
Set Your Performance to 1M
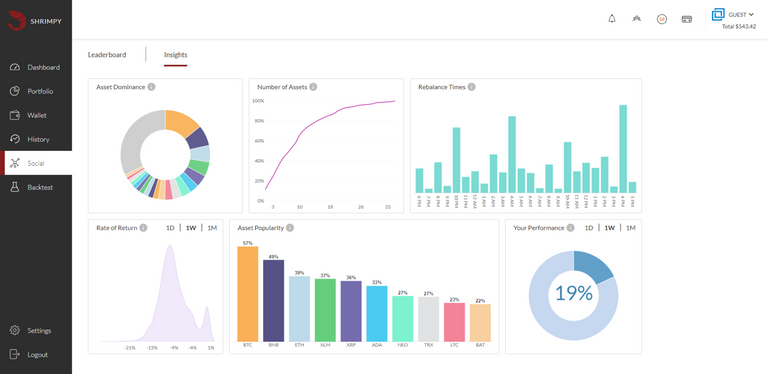click(631, 228)
